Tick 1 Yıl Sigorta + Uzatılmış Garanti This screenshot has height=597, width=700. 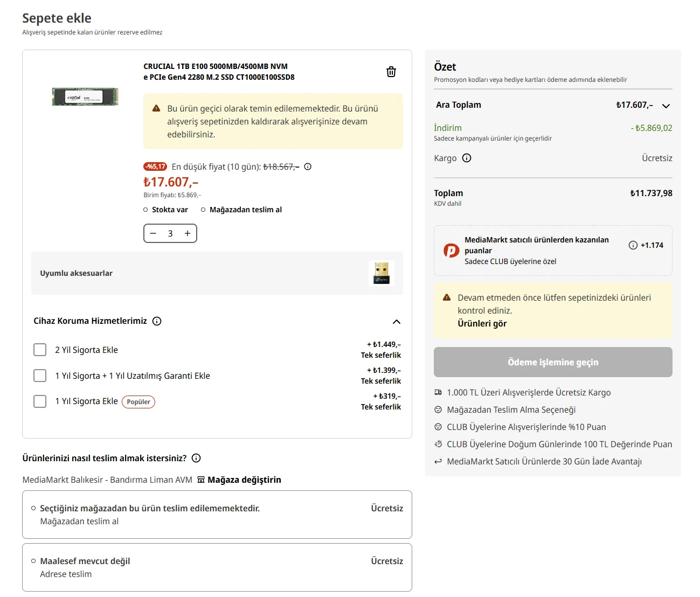[x=40, y=376]
